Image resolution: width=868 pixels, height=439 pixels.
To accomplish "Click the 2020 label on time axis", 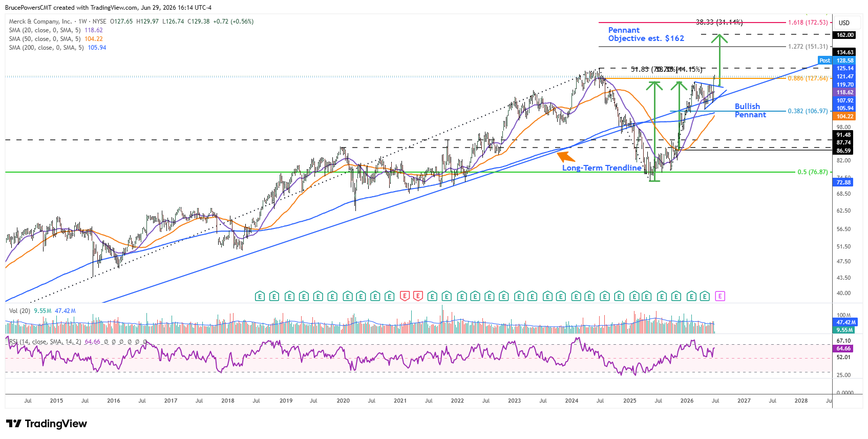I will click(x=343, y=401).
